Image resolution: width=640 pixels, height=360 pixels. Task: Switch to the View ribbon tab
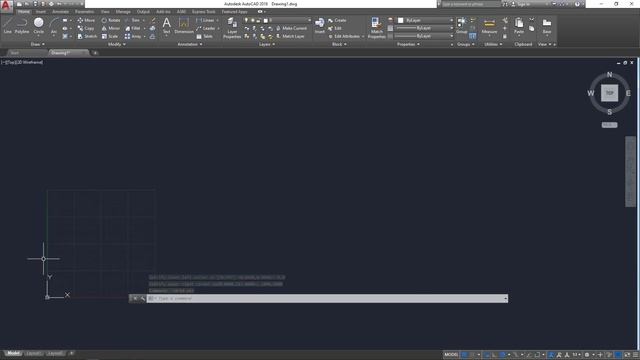(x=105, y=11)
